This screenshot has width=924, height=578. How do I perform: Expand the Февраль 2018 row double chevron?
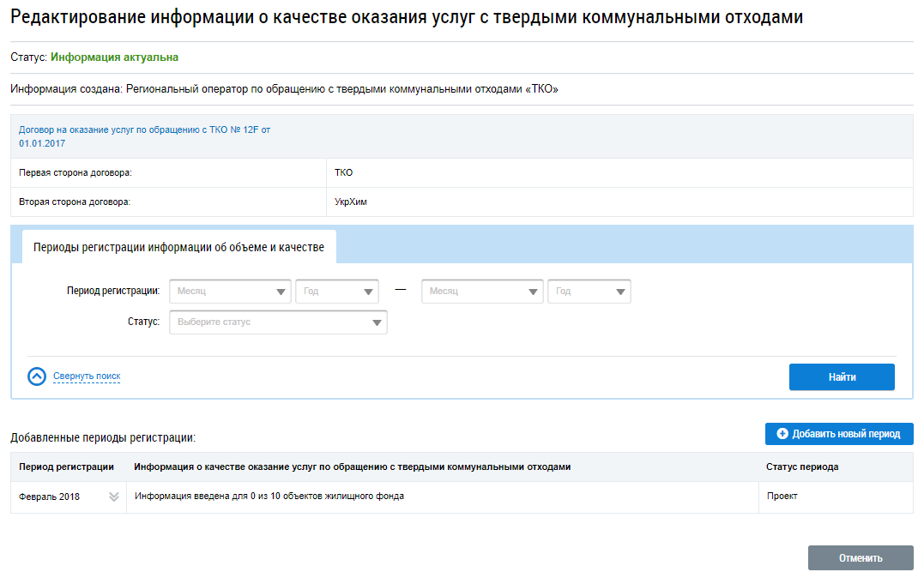(113, 497)
